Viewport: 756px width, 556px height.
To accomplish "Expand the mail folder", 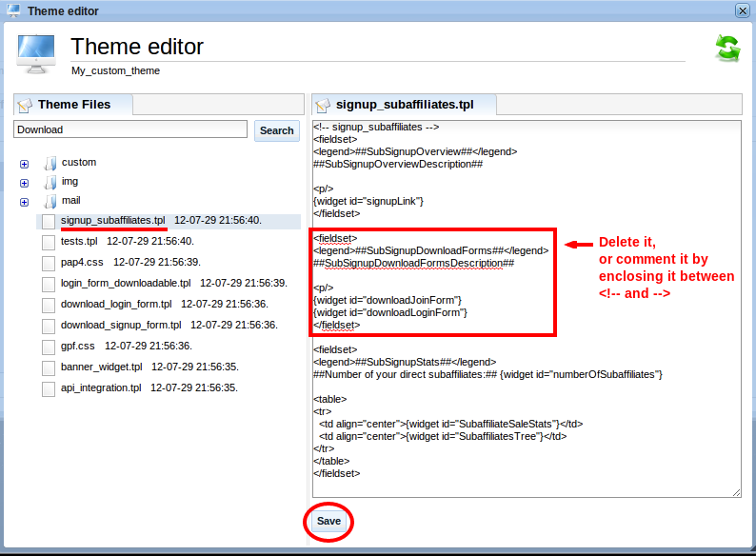I will [x=24, y=202].
